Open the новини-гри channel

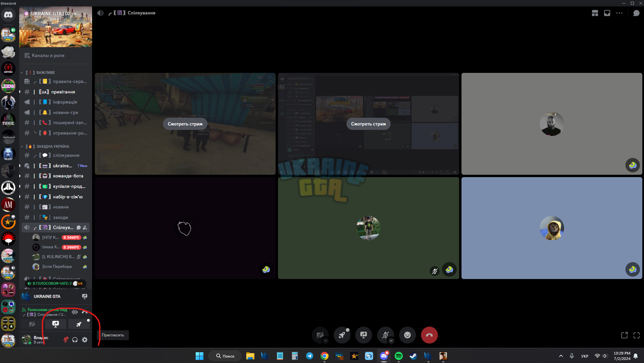pos(56,112)
